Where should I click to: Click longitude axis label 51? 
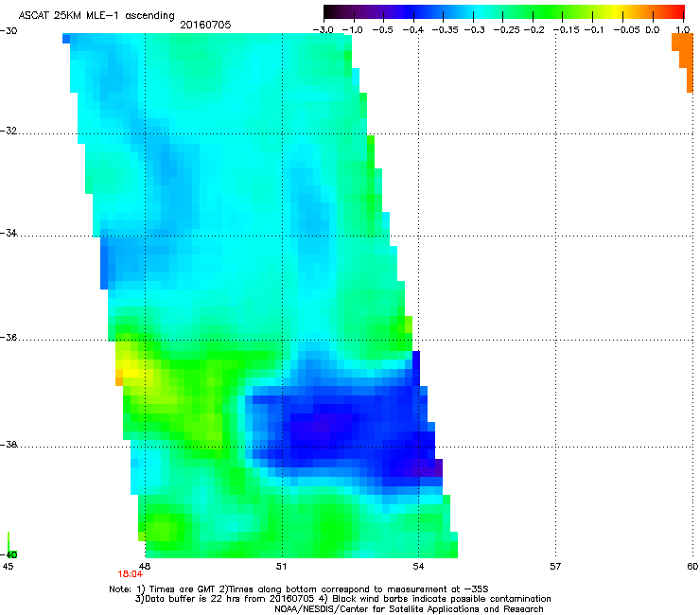coord(281,567)
